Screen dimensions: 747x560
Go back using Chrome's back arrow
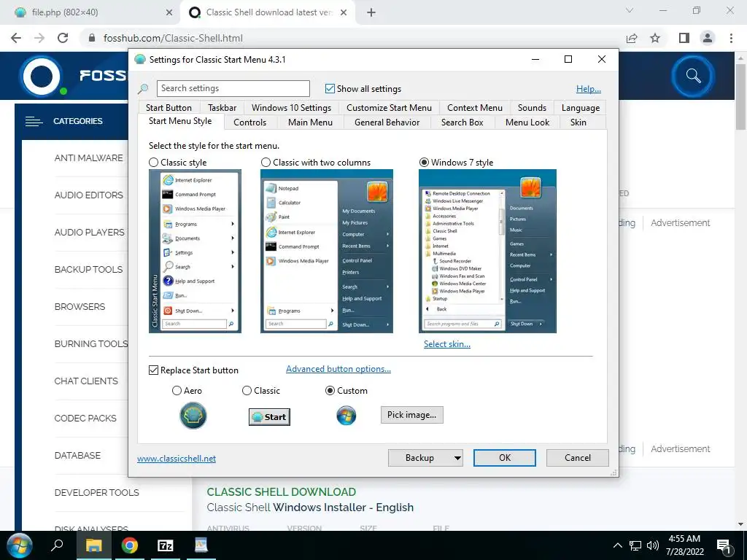pyautogui.click(x=16, y=38)
